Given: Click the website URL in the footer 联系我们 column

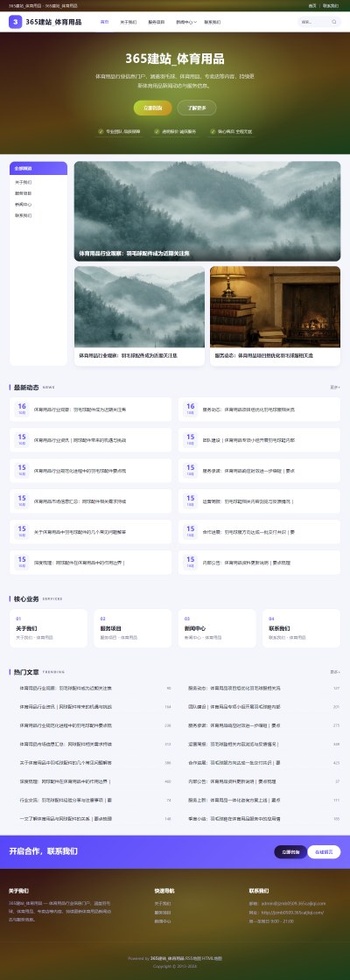Looking at the screenshot, I should [x=292, y=913].
